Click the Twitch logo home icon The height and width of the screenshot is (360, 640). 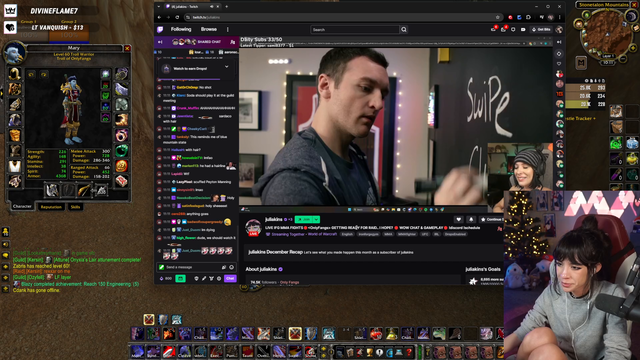[160, 29]
